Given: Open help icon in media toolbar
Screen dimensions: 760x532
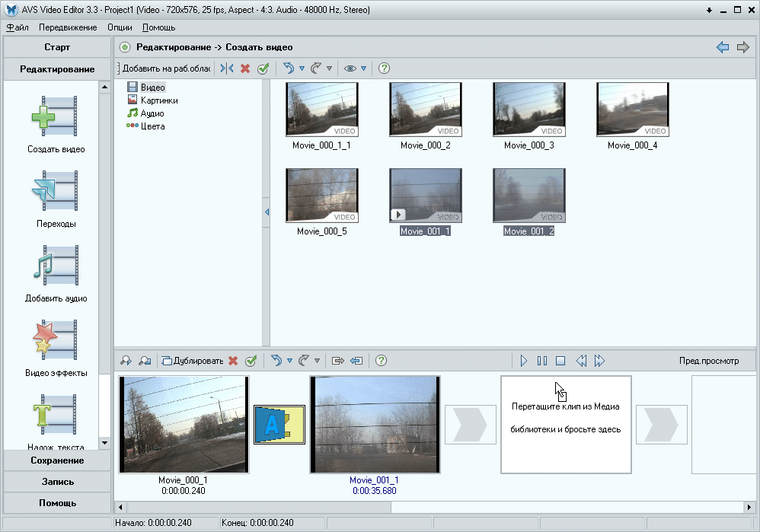Looking at the screenshot, I should pos(384,68).
